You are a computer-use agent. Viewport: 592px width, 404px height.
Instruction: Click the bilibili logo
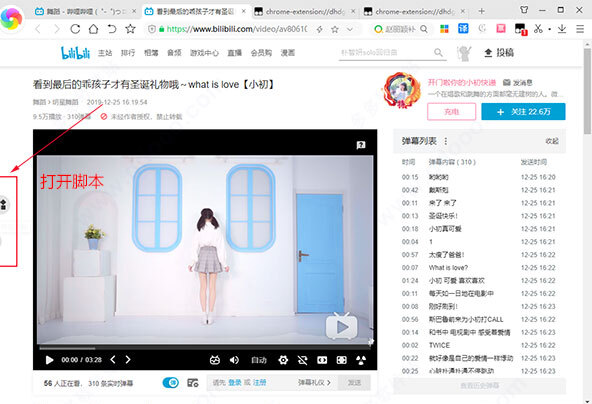75,53
